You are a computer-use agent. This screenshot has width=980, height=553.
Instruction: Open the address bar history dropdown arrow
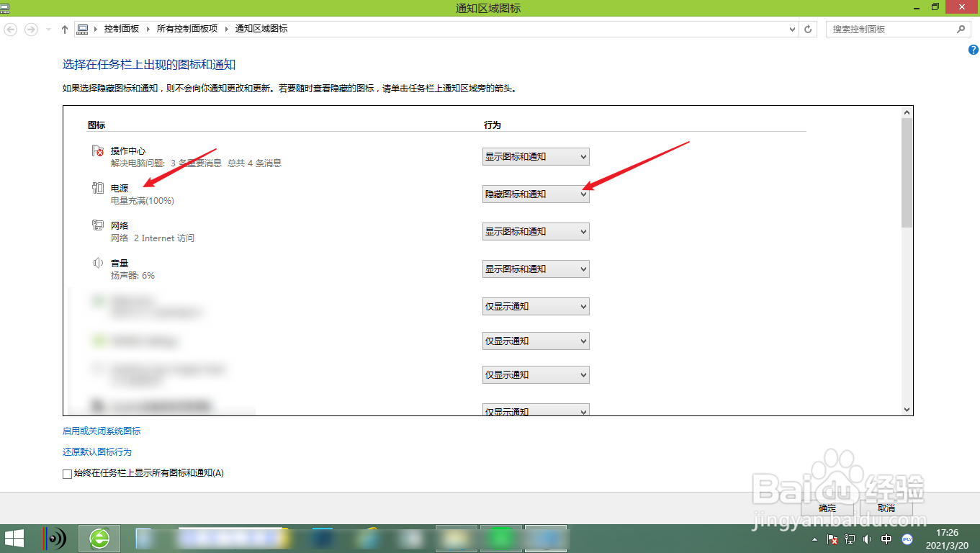click(x=791, y=29)
